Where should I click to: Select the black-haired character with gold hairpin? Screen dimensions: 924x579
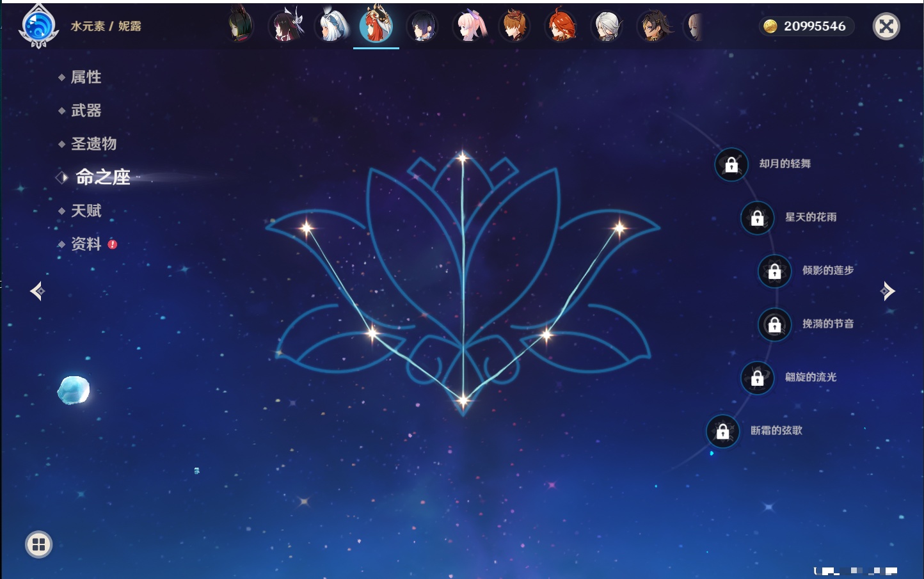point(653,26)
